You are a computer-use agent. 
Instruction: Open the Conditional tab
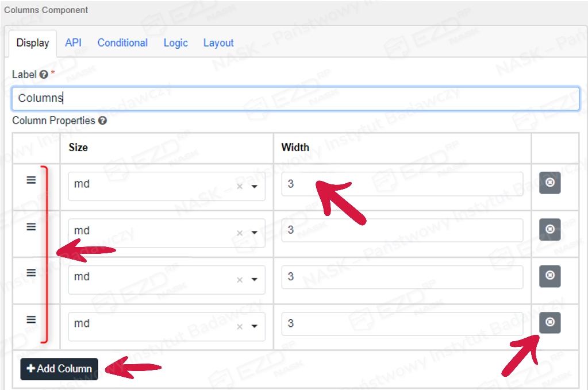pyautogui.click(x=122, y=43)
